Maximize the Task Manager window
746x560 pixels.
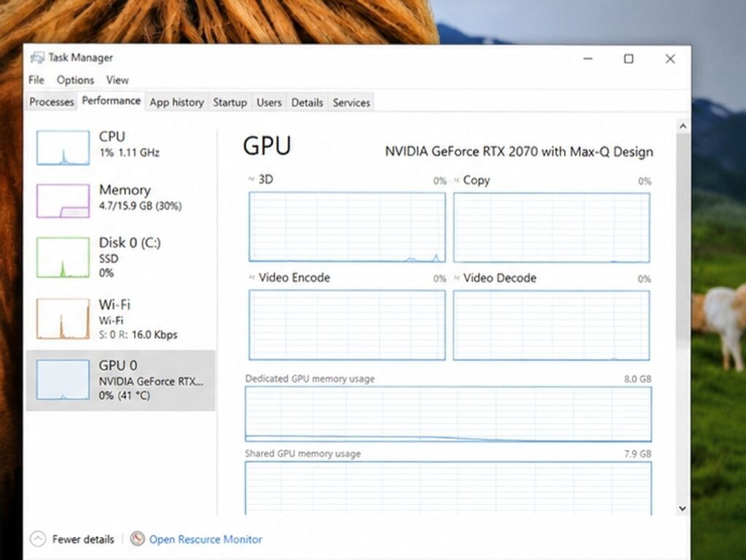click(x=629, y=58)
